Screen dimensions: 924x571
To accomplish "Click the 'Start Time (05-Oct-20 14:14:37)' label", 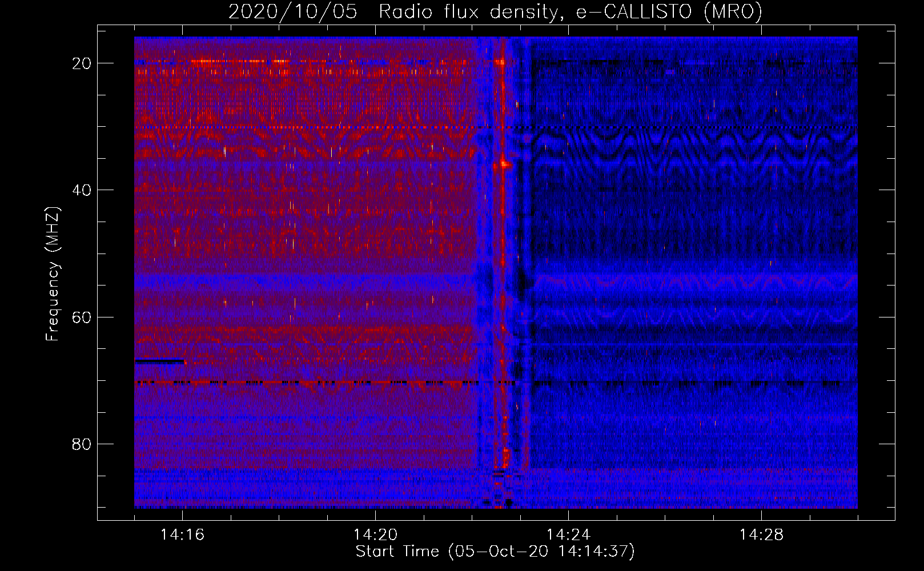I will (x=495, y=552).
